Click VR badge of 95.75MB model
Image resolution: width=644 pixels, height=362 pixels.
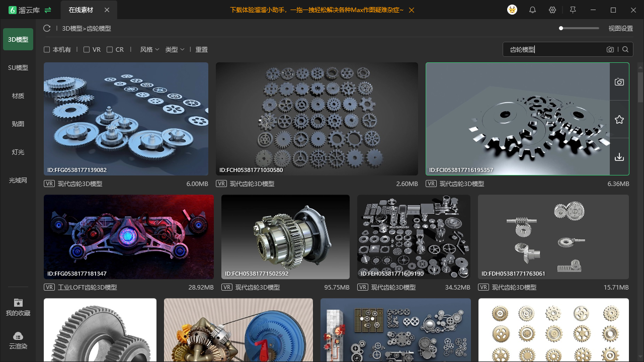pos(227,288)
